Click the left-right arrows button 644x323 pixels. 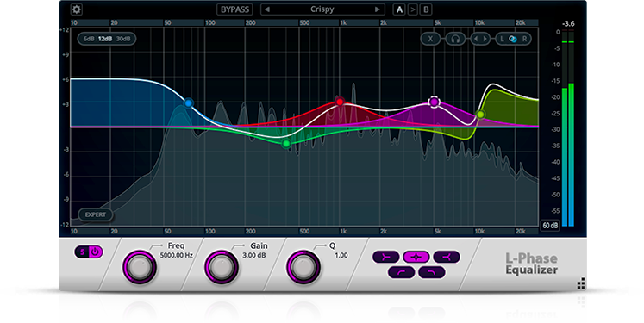pos(480,39)
